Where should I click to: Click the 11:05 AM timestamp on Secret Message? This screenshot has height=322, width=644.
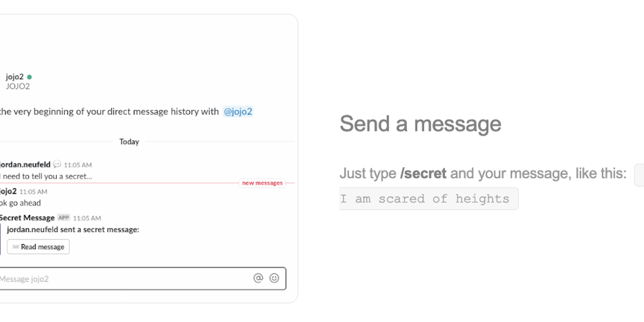point(87,218)
